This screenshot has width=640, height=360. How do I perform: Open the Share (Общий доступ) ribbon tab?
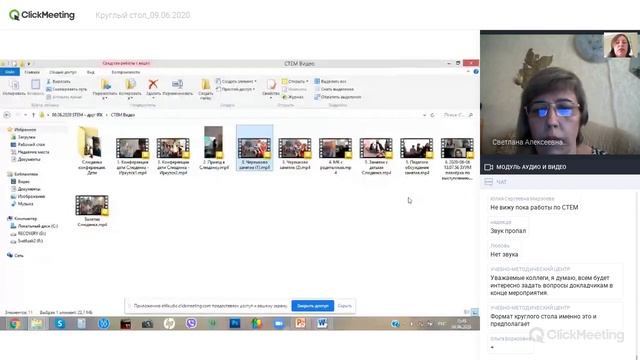(x=63, y=72)
